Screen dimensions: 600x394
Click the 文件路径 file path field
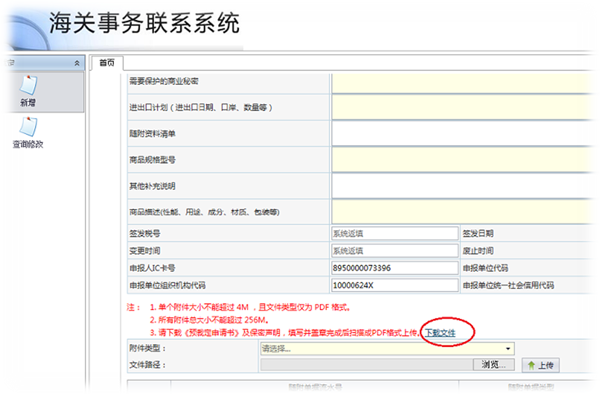[367, 365]
